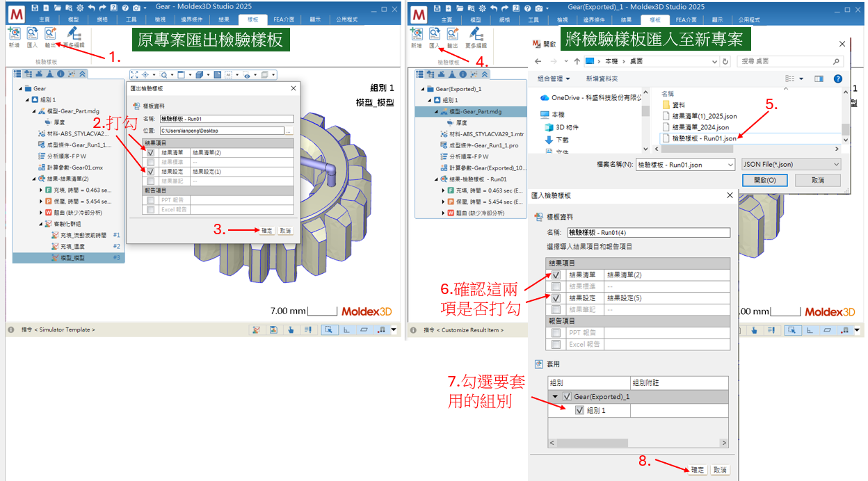This screenshot has width=868, height=481.
Task: Toggle 結果設定 checkbox in the 匯出檢驗樣板 dialog
Action: click(x=151, y=171)
